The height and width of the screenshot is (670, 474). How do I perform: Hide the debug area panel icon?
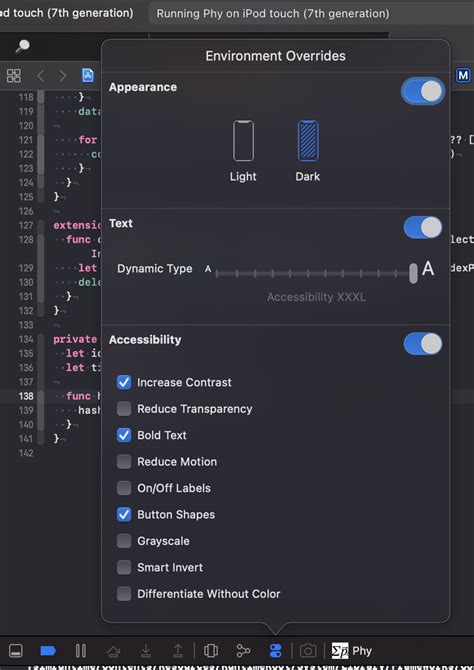[x=16, y=651]
